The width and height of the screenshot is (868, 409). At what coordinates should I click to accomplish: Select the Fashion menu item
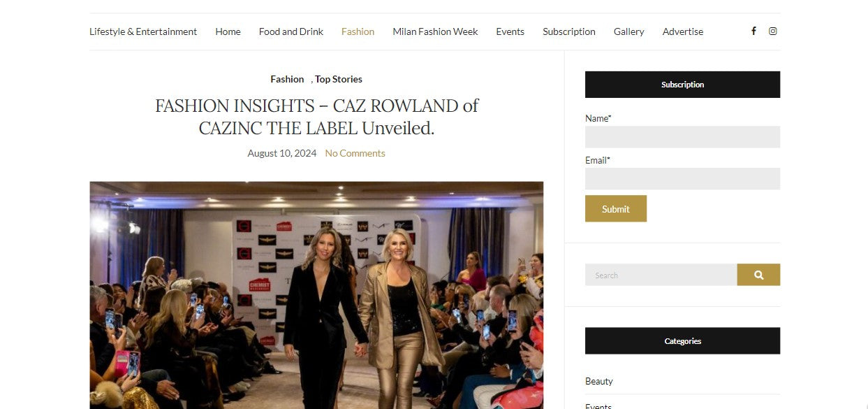click(358, 31)
